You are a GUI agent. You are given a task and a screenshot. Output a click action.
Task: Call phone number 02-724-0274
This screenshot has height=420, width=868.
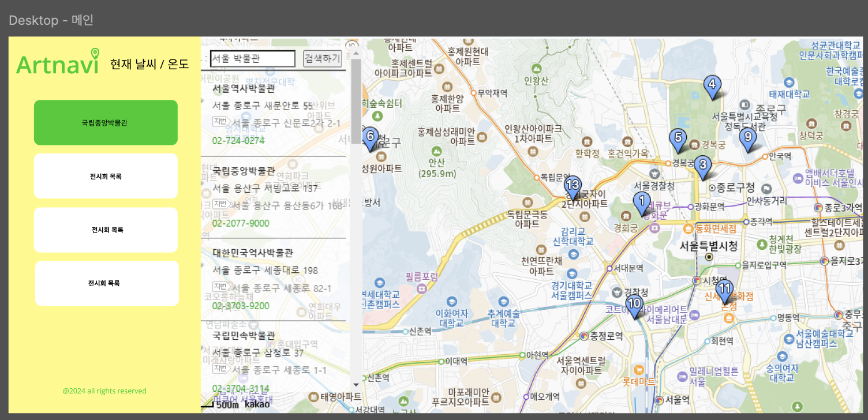tap(238, 140)
